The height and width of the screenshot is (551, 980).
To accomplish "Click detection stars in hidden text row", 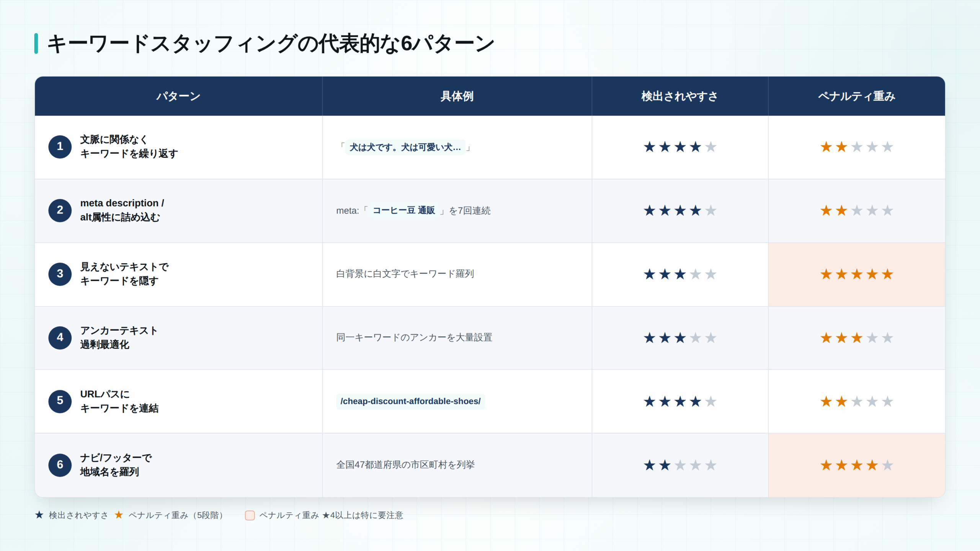I will coord(680,274).
